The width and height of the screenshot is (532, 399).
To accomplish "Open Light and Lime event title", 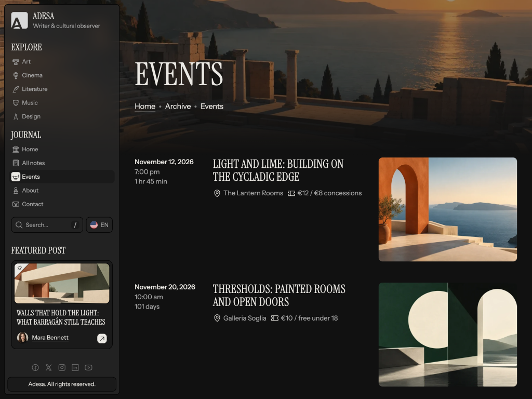I will [x=278, y=170].
